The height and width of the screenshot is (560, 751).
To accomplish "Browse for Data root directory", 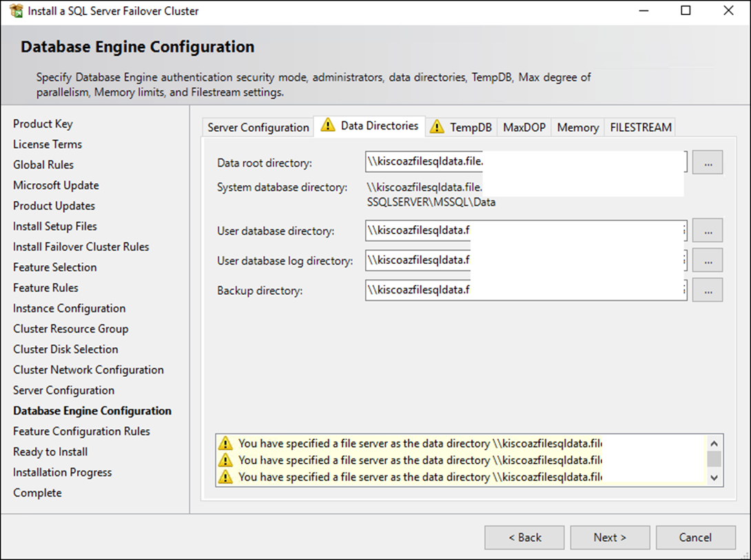I will [x=708, y=163].
